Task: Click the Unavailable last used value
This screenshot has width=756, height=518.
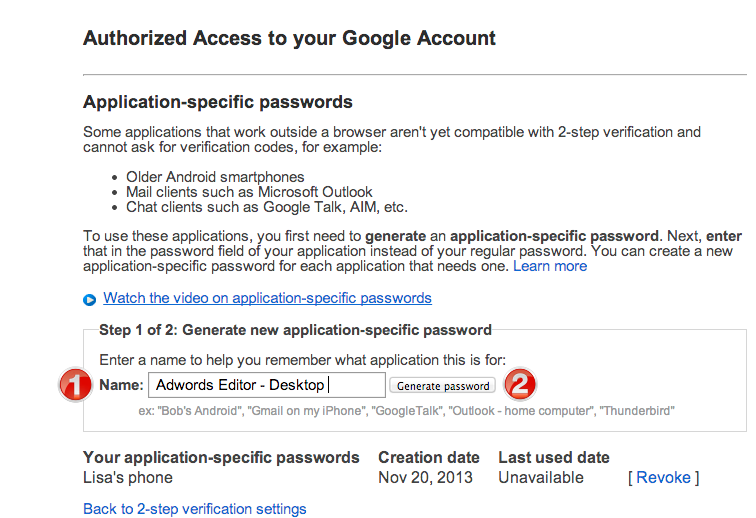Action: [x=540, y=477]
